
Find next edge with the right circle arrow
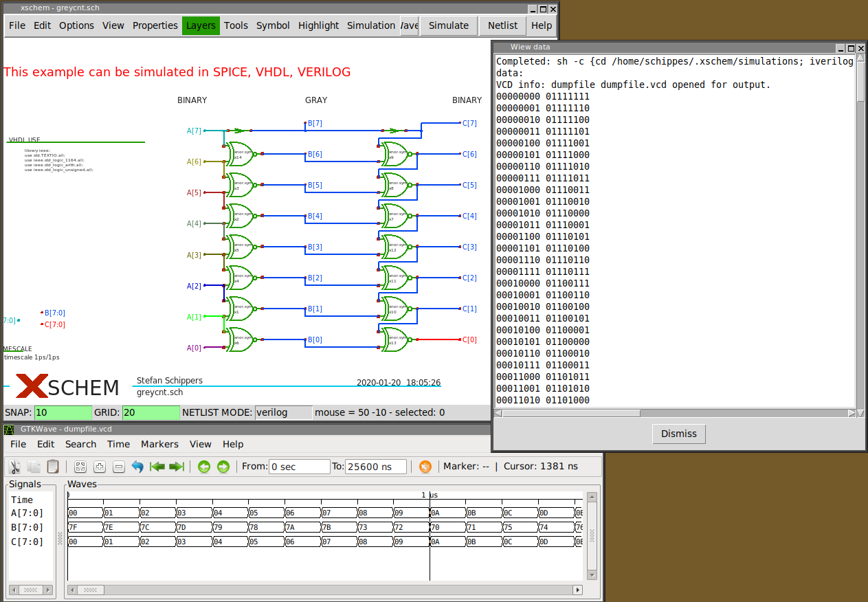(223, 467)
